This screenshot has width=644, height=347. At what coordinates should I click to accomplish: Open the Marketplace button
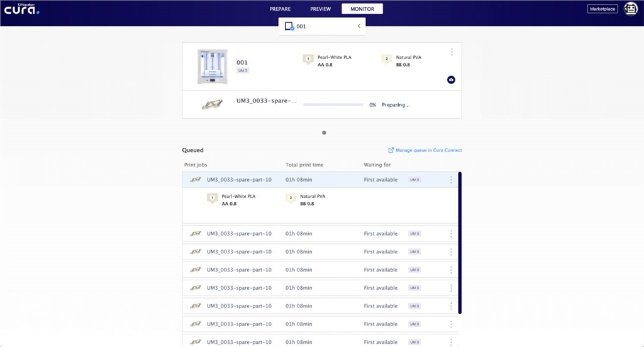point(602,9)
